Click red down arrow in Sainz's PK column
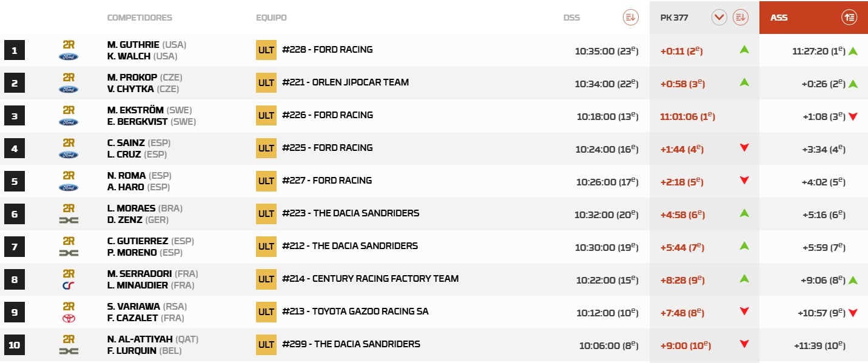Screen dimensions: 868x363 click(x=744, y=147)
